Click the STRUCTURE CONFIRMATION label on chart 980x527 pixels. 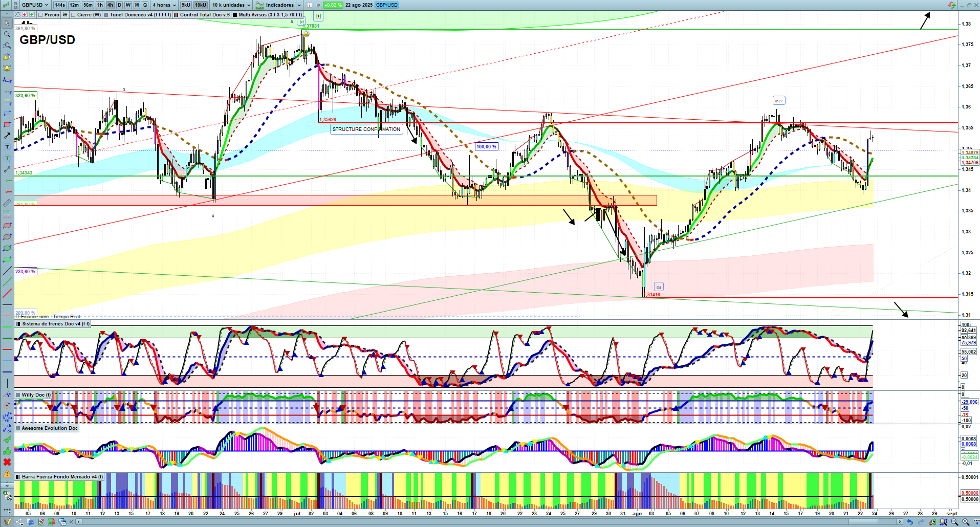pos(366,129)
